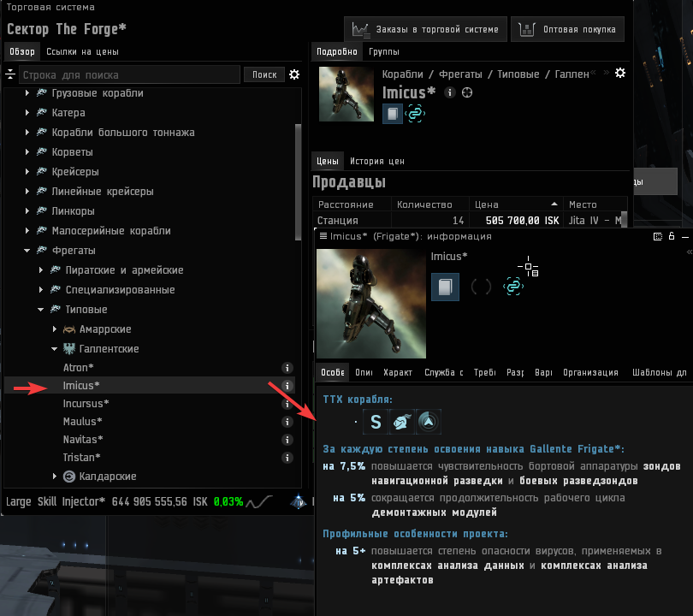This screenshot has height=616, width=693.
Task: Open Шаблоны tab in info window
Action: tap(660, 372)
